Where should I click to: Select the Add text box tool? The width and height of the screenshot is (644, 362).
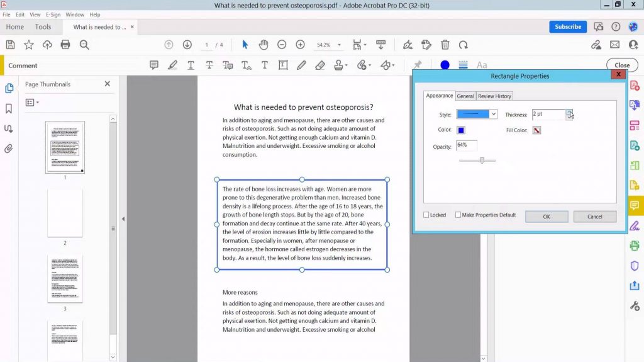[283, 65]
